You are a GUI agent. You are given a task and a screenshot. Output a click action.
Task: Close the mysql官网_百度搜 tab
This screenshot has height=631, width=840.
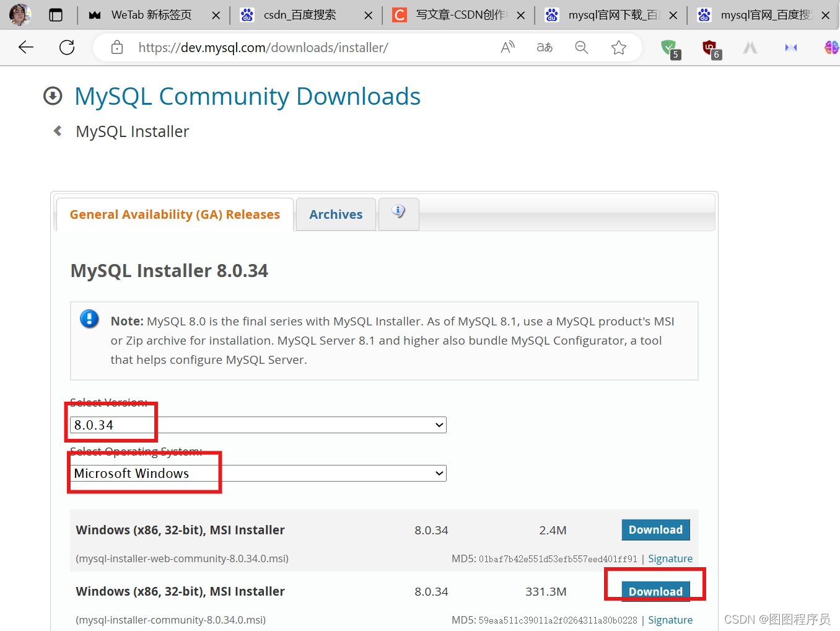(825, 15)
